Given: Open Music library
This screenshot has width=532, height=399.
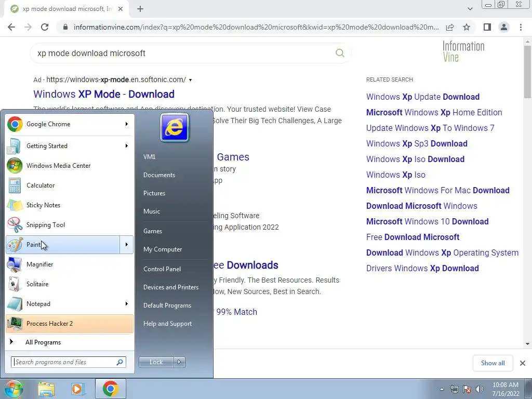Looking at the screenshot, I should (151, 211).
